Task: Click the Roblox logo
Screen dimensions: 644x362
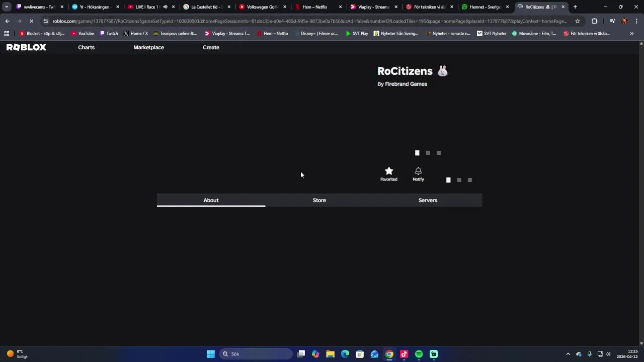Action: pos(26,47)
